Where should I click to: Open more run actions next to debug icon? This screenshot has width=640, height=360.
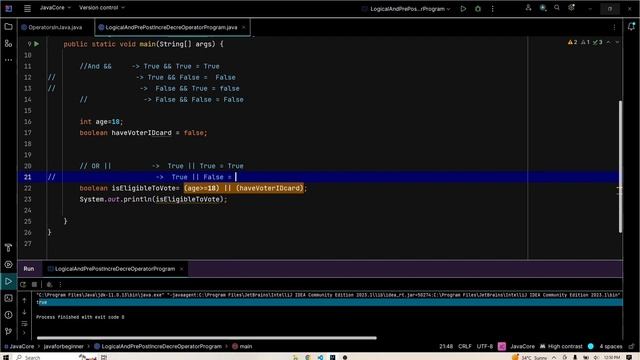(x=493, y=9)
